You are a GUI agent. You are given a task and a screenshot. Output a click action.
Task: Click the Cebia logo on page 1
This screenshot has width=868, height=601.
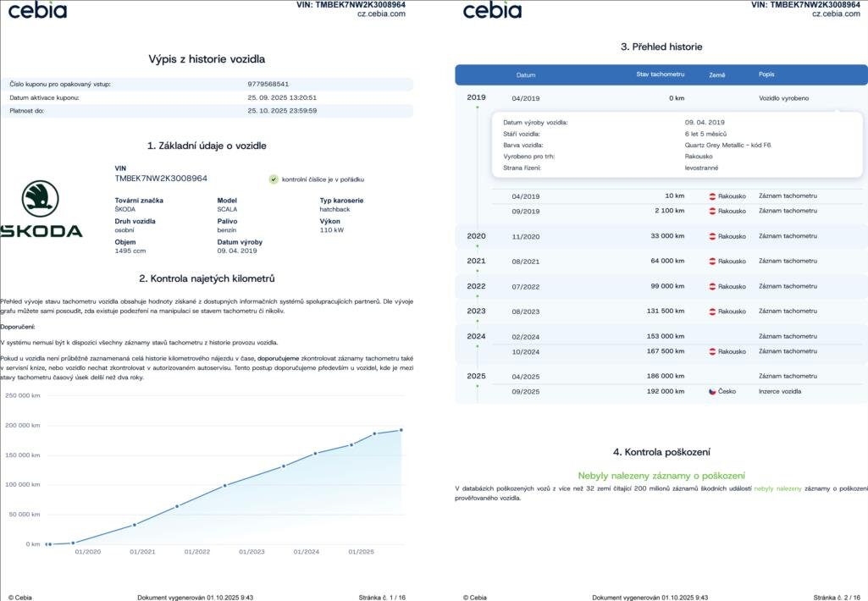coord(37,10)
